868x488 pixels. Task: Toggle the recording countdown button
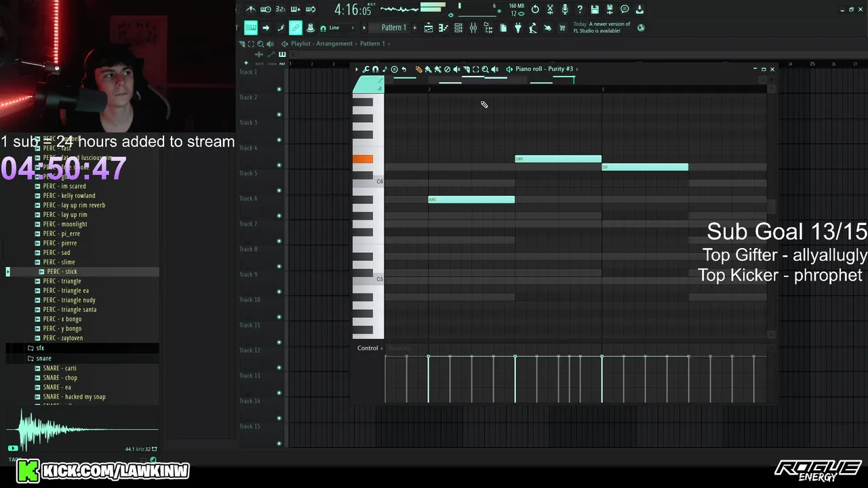click(x=280, y=9)
